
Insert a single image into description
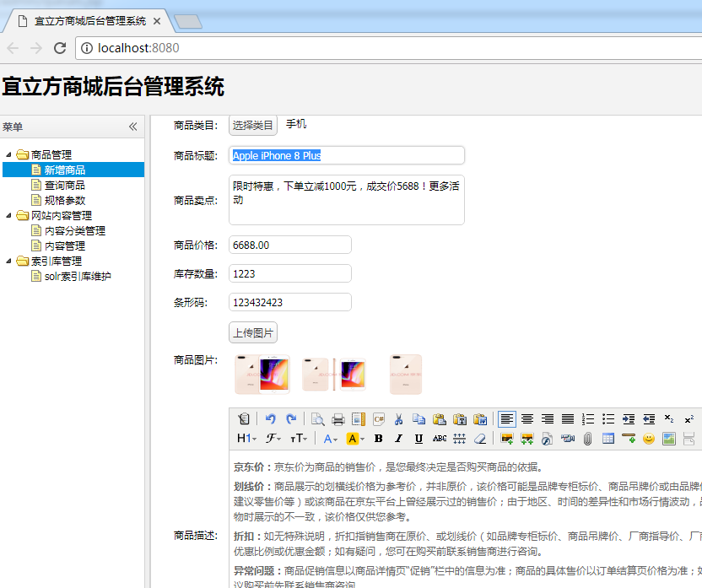(507, 439)
